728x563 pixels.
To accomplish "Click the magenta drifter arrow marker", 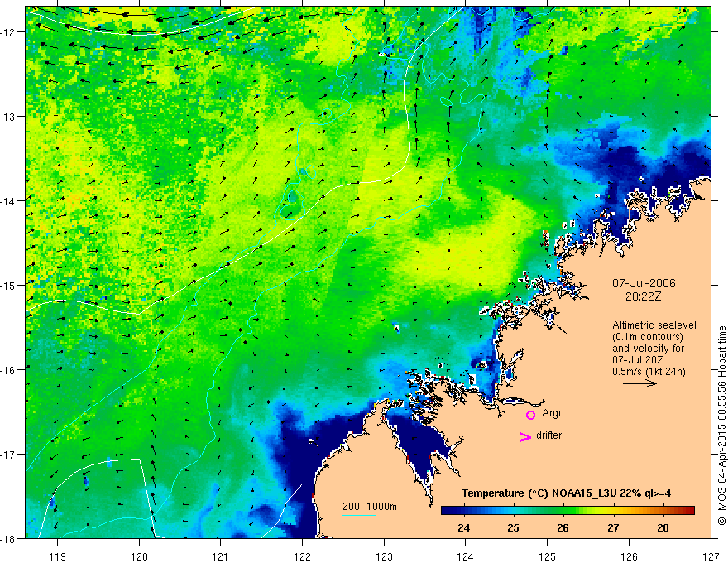I will tap(525, 436).
